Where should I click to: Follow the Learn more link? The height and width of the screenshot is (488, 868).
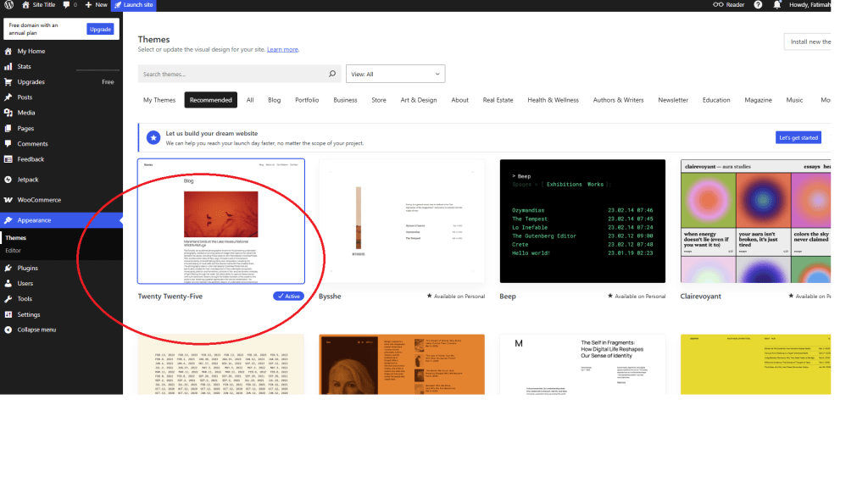(282, 50)
